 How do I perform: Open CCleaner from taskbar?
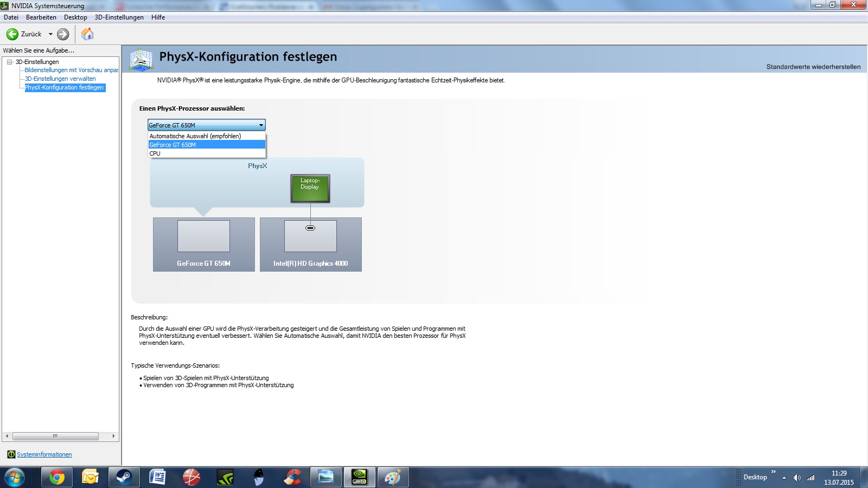click(292, 478)
